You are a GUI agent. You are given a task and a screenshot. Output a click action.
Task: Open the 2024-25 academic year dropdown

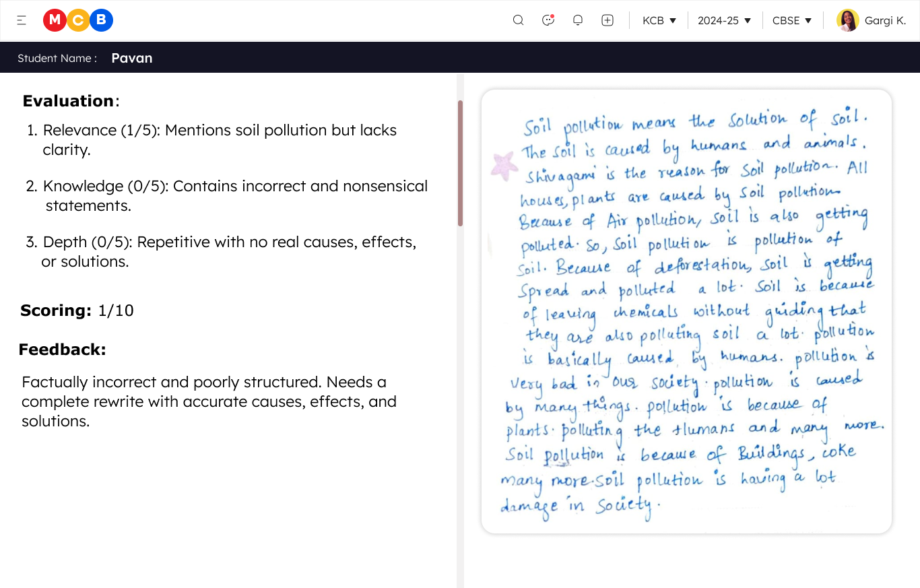tap(724, 21)
